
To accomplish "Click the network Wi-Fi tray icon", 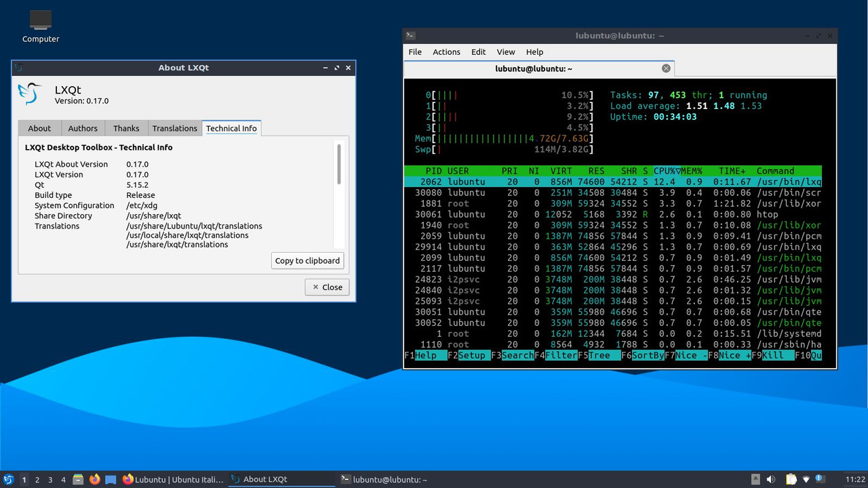I will 806,479.
